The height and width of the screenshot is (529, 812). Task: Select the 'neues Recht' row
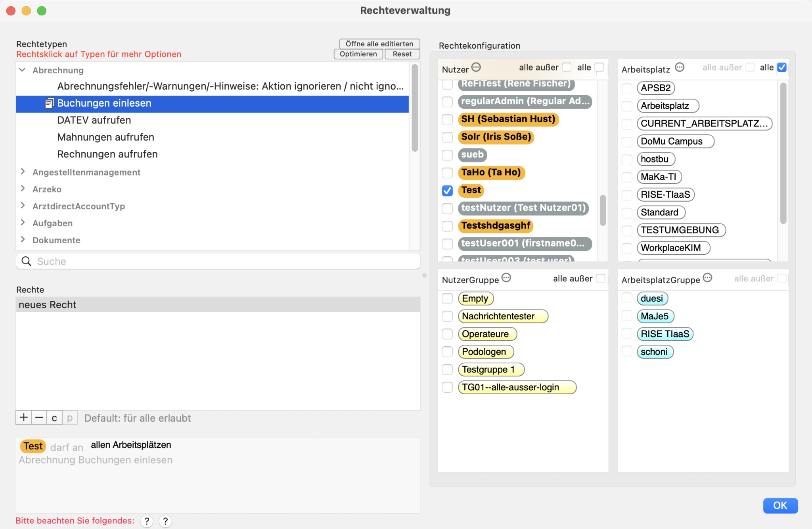coord(218,305)
